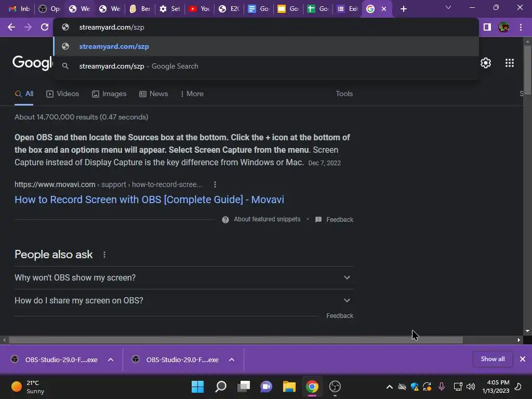This screenshot has width=532, height=399.
Task: Click the Google logo
Action: (x=33, y=63)
